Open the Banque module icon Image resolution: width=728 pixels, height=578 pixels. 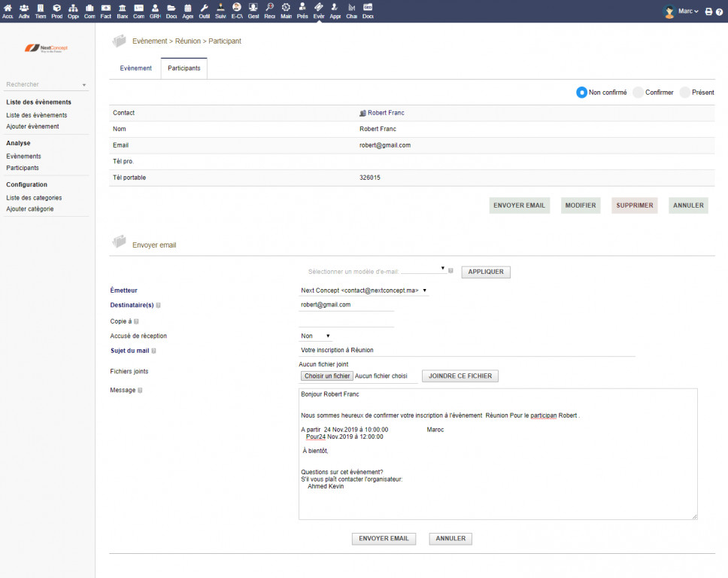tap(122, 11)
